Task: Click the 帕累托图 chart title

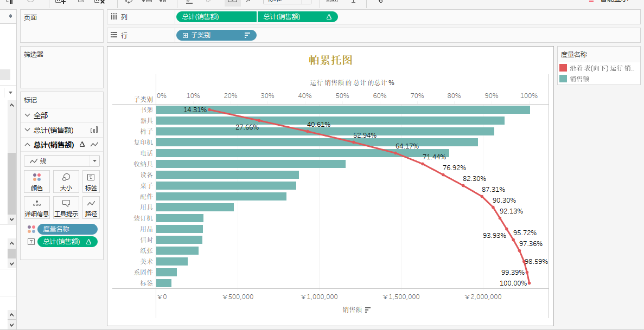Action: coord(330,60)
